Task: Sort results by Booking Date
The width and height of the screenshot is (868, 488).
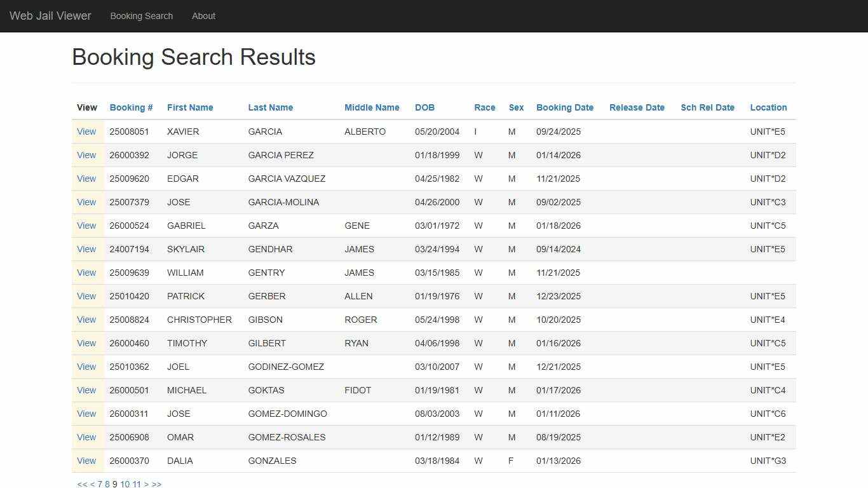Action: (565, 107)
